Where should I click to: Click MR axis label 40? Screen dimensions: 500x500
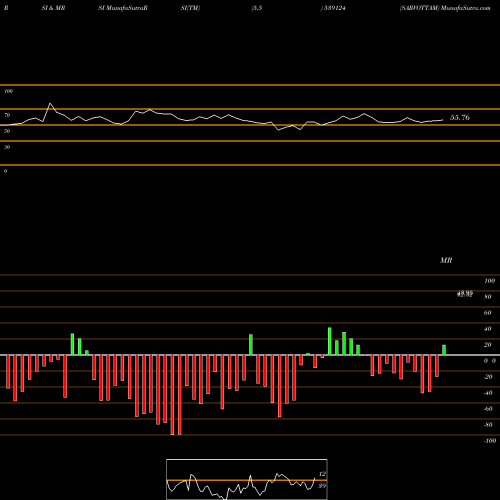click(x=488, y=329)
